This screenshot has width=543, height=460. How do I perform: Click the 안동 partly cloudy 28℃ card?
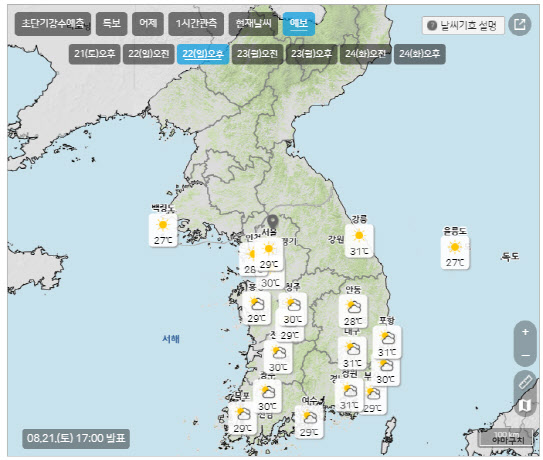click(x=353, y=311)
